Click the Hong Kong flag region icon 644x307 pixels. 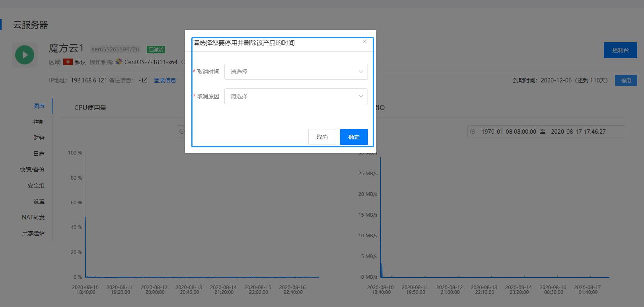(68, 62)
